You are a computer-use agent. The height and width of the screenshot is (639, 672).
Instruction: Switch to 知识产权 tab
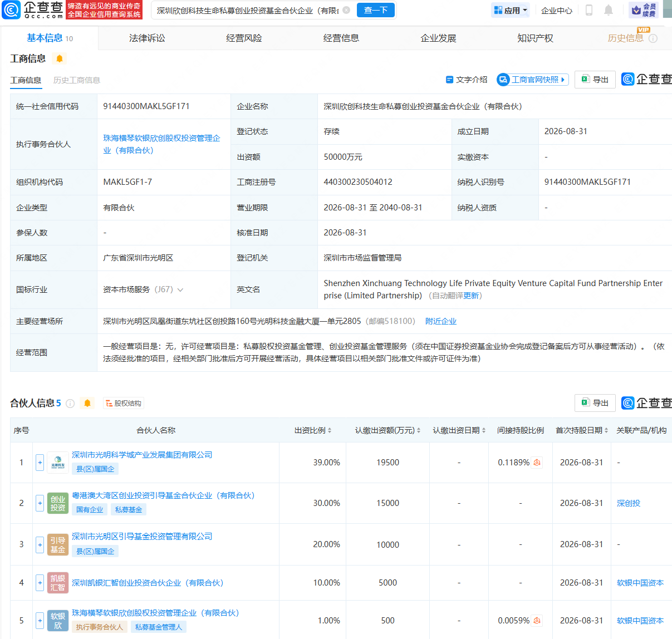click(535, 38)
